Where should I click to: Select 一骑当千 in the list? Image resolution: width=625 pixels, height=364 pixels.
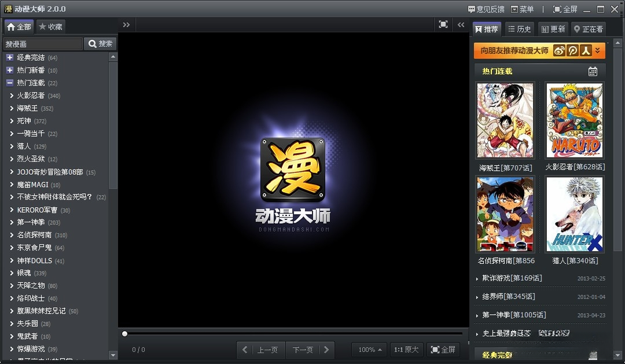coord(31,134)
